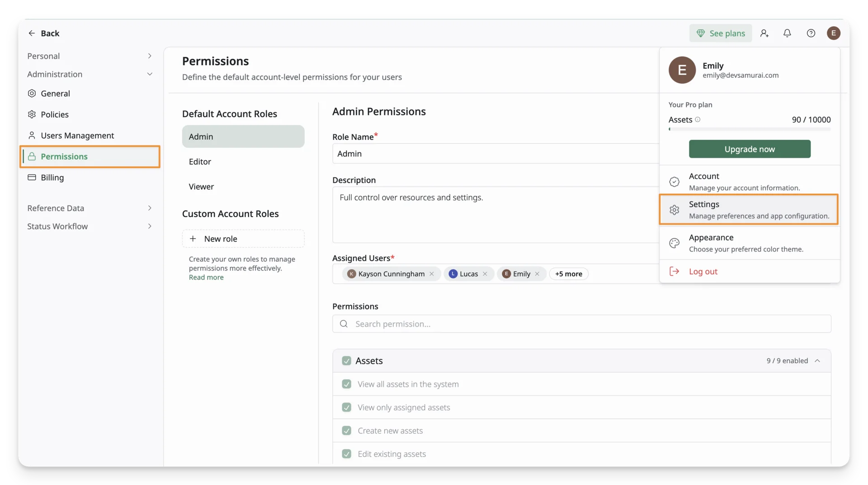The width and height of the screenshot is (868, 485).
Task: Select the Viewer role
Action: (x=243, y=186)
